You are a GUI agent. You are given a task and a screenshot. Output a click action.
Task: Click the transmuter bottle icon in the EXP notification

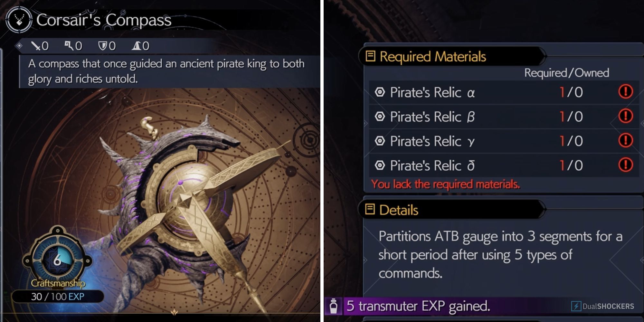coord(334,306)
